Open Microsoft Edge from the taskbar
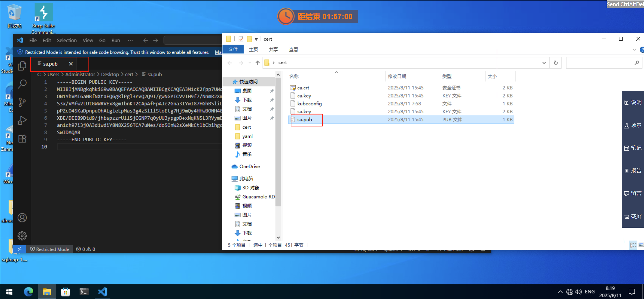 (x=28, y=292)
